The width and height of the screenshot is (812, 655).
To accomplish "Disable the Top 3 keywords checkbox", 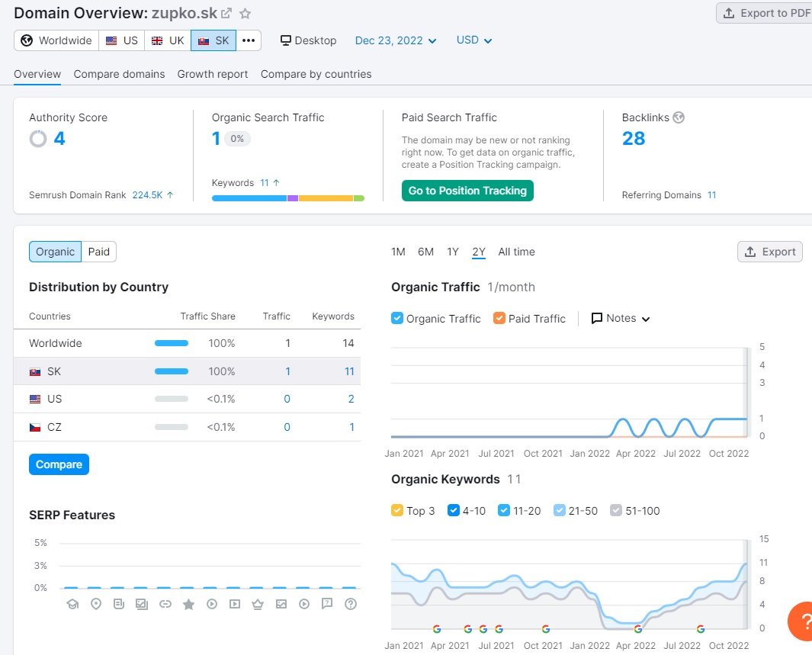I will [x=397, y=511].
